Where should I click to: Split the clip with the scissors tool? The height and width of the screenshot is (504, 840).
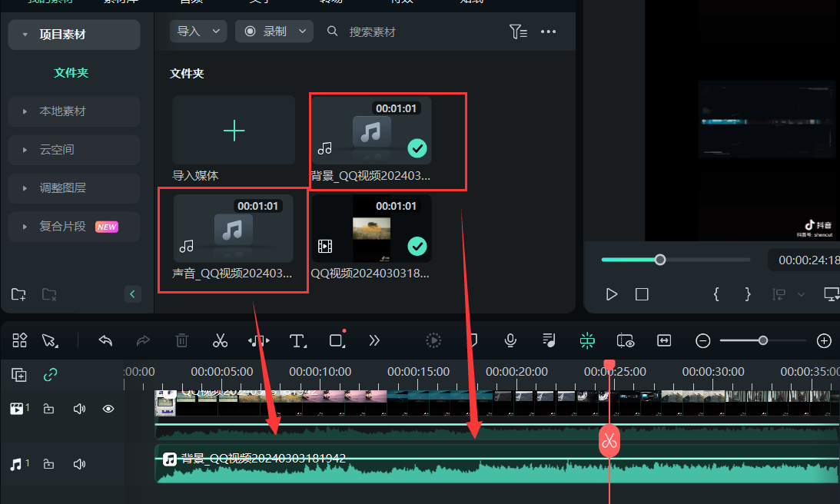(220, 340)
